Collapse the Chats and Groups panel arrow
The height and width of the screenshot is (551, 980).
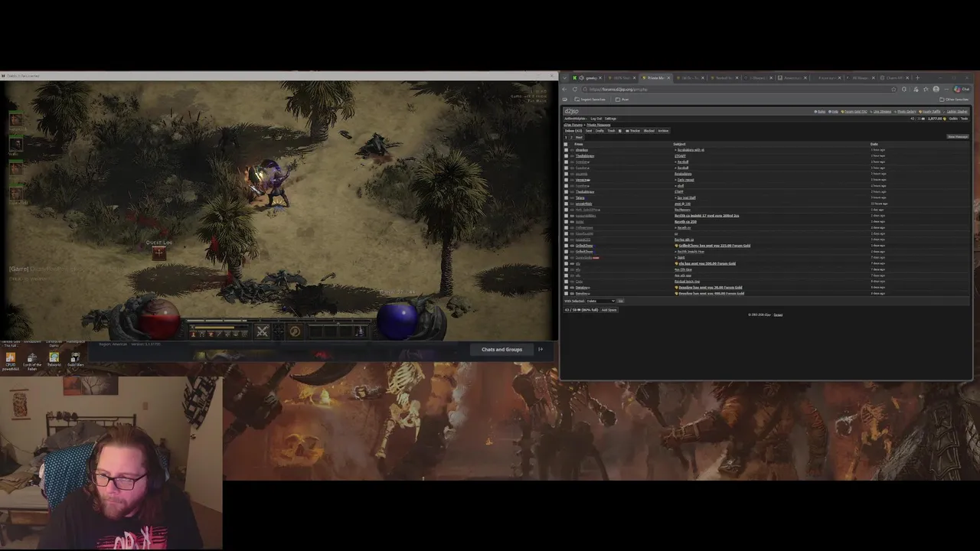point(541,349)
